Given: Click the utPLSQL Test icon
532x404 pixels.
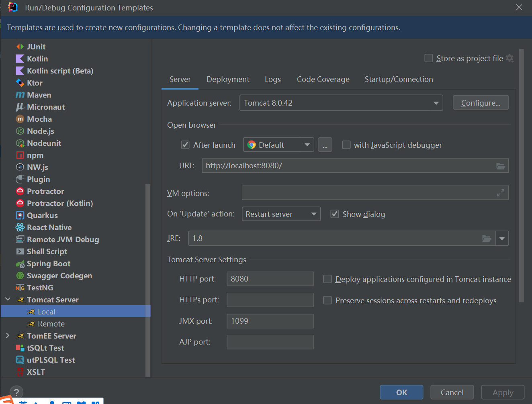Looking at the screenshot, I should pyautogui.click(x=20, y=360).
